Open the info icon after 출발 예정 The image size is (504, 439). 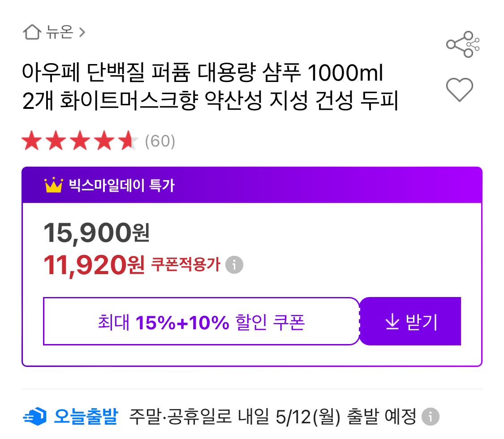(x=430, y=417)
